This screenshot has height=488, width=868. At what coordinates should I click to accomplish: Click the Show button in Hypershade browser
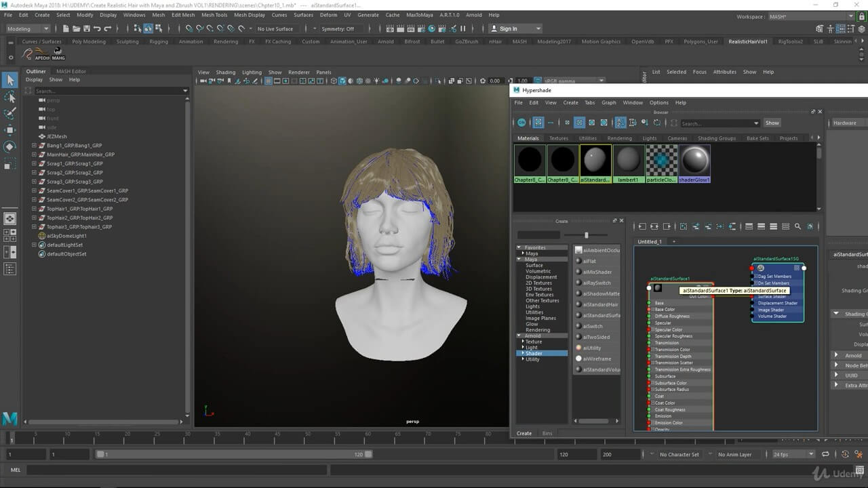point(772,123)
